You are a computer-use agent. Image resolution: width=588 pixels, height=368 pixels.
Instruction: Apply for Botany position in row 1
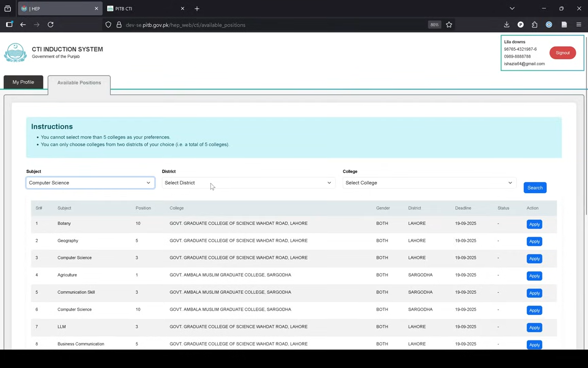534,224
